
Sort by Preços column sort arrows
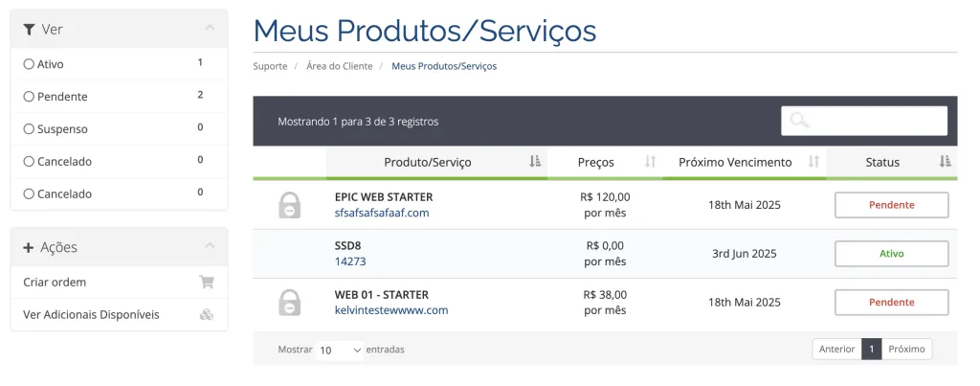pyautogui.click(x=651, y=162)
